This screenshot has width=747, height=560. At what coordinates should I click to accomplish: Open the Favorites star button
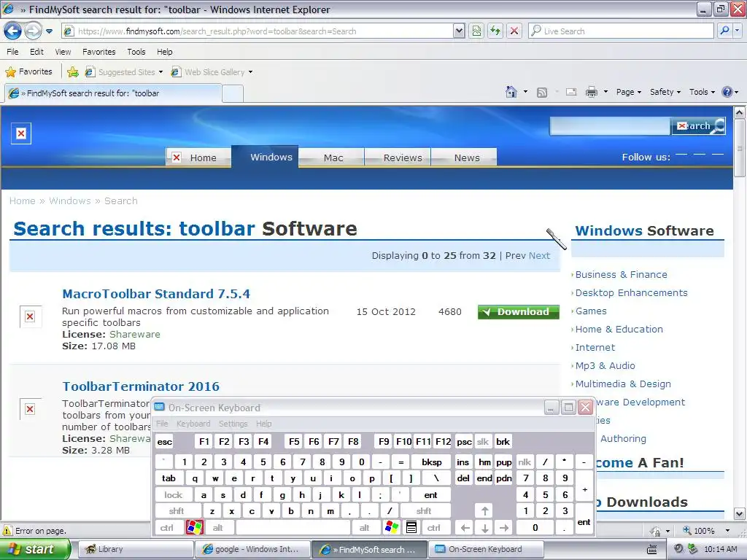[x=28, y=71]
